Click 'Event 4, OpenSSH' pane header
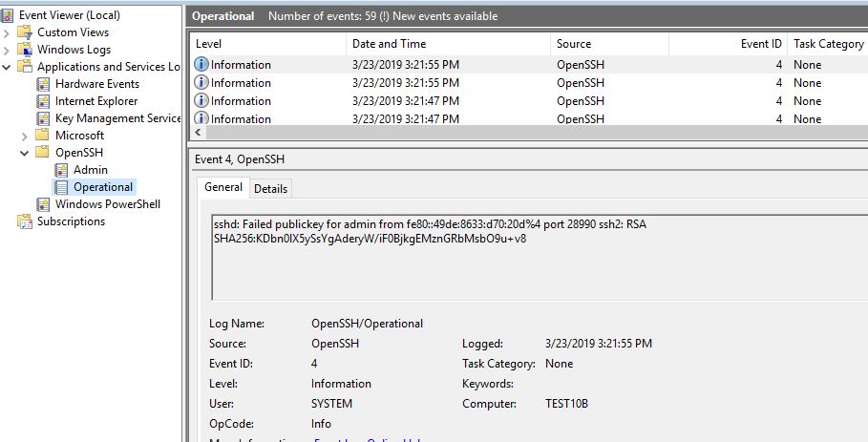 (x=240, y=159)
